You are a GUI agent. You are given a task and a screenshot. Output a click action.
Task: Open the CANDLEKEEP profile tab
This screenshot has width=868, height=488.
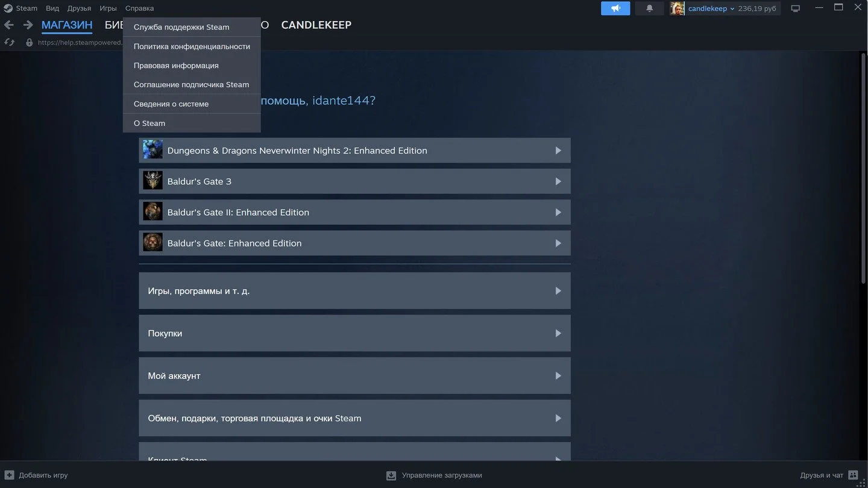[316, 25]
